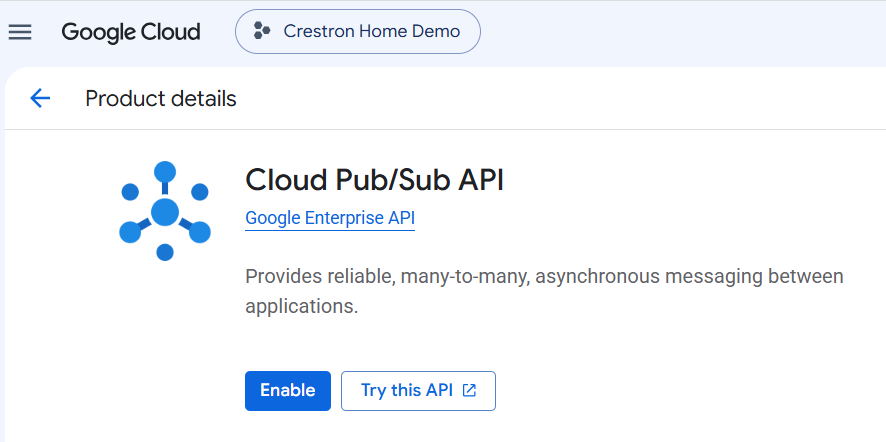Screen dimensions: 886x442
Task: Enable the Cloud Pub/Sub API
Action: pyautogui.click(x=288, y=391)
